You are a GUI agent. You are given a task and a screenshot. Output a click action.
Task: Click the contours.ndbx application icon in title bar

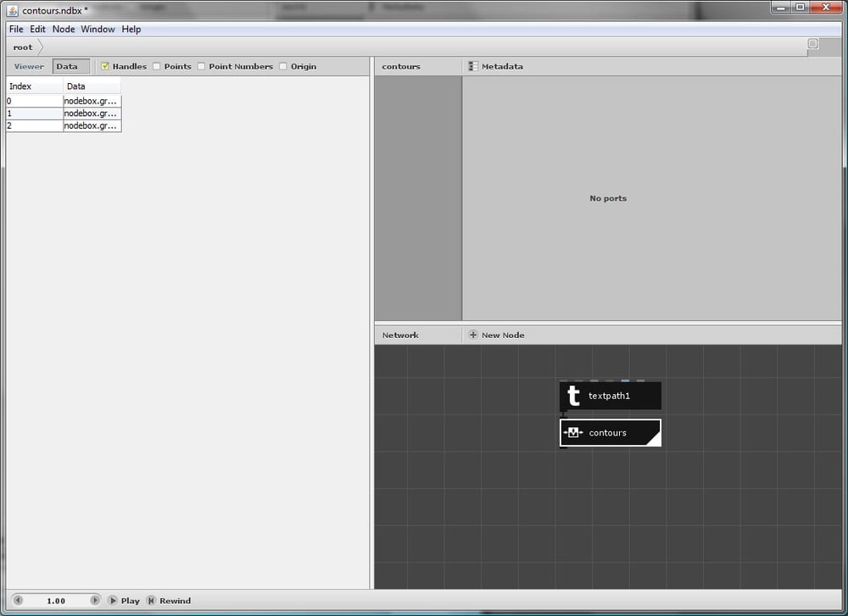[13, 10]
